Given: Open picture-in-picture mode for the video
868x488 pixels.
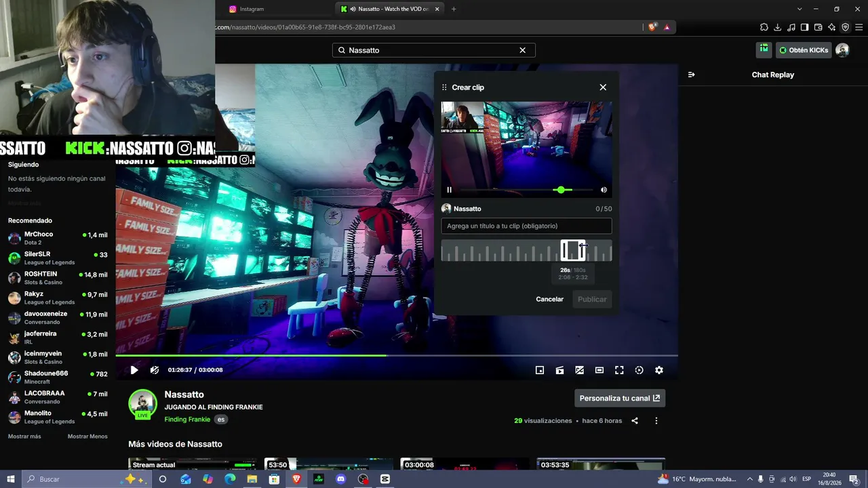Looking at the screenshot, I should [540, 370].
